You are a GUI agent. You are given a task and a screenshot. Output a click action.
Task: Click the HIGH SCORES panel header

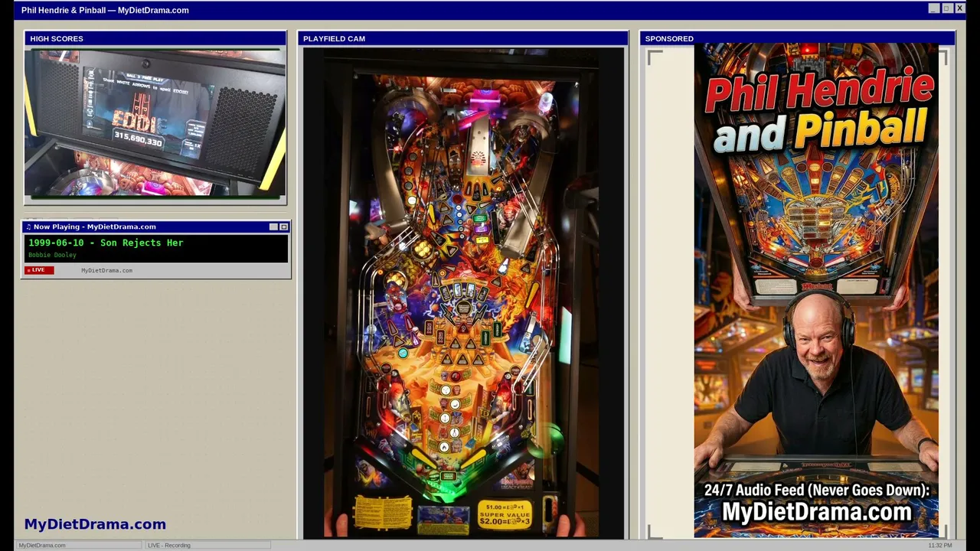[155, 38]
